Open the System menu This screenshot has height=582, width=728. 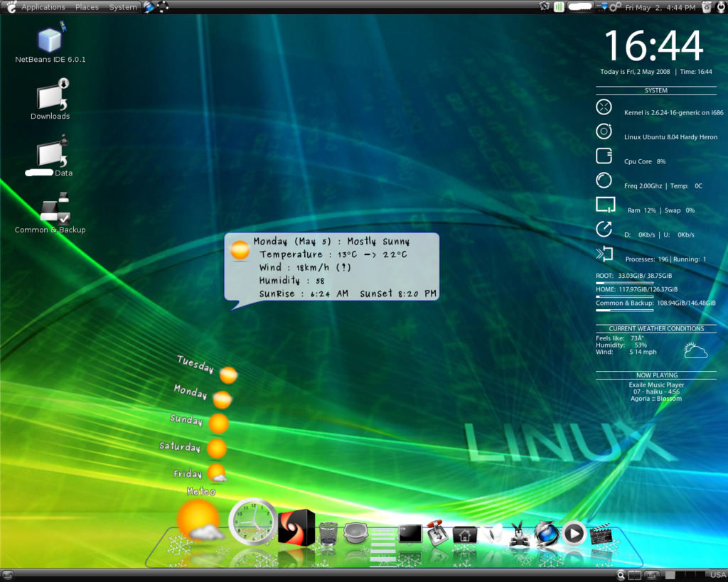tap(122, 7)
